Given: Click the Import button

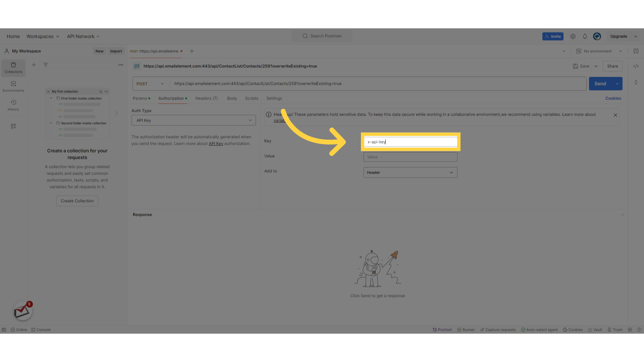Looking at the screenshot, I should pyautogui.click(x=116, y=51).
